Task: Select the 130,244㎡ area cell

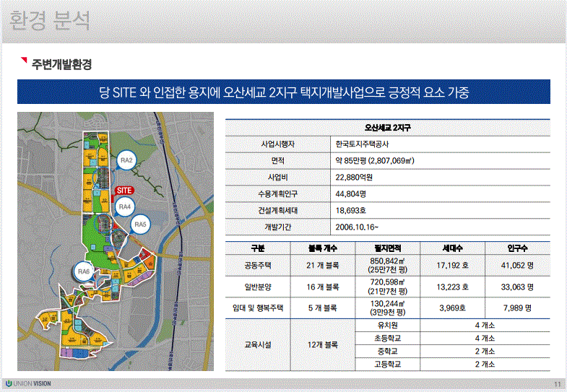Action: [x=388, y=308]
